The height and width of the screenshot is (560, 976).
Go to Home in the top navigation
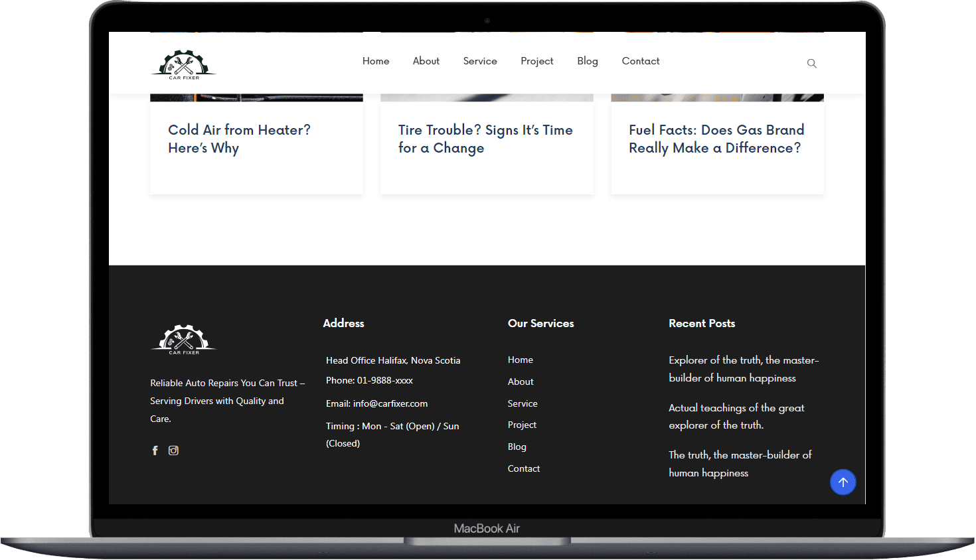click(x=376, y=61)
